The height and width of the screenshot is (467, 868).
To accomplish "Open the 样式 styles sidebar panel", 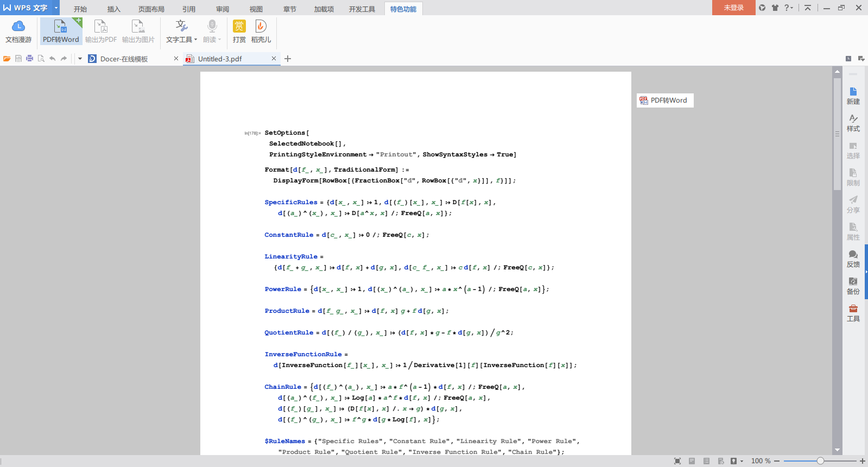I will click(x=853, y=123).
